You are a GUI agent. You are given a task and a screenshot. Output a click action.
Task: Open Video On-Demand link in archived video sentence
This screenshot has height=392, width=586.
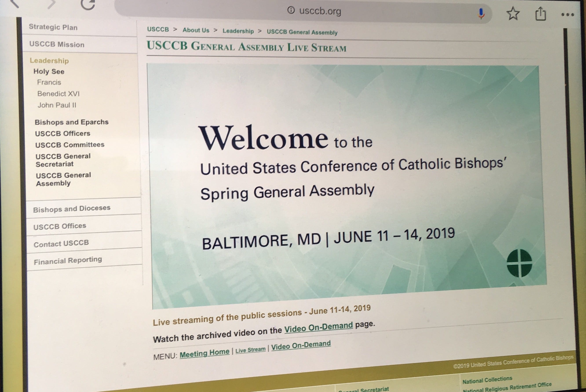point(318,327)
